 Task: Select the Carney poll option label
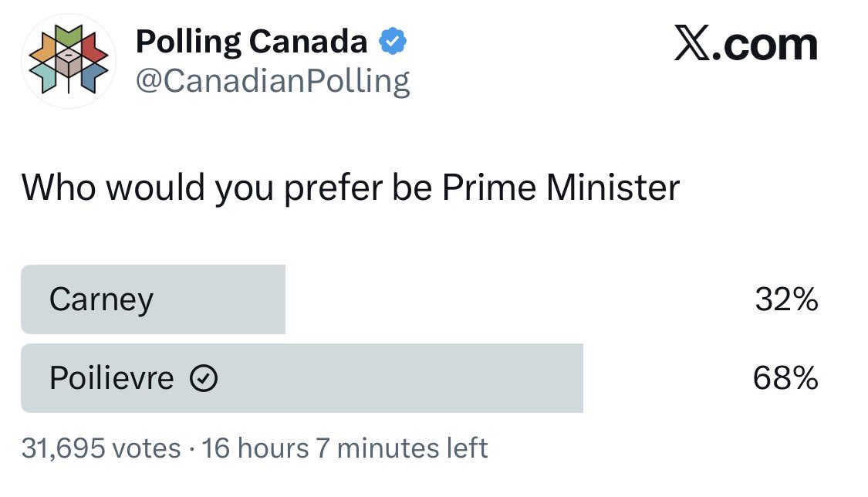(x=101, y=299)
